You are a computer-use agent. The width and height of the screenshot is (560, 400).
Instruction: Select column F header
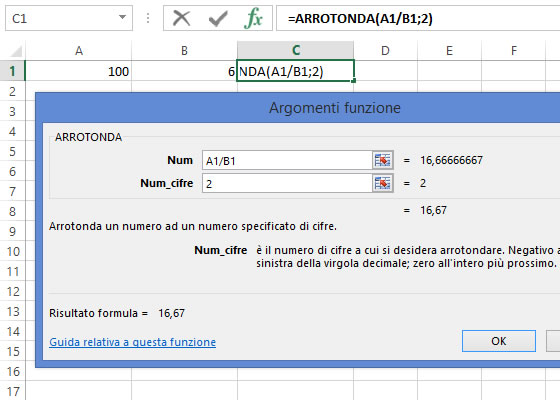tap(514, 51)
